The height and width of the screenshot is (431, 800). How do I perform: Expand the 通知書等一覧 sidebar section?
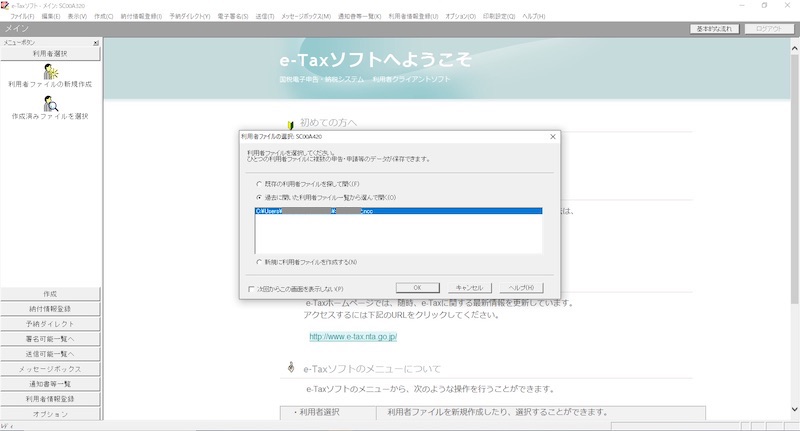(x=50, y=384)
